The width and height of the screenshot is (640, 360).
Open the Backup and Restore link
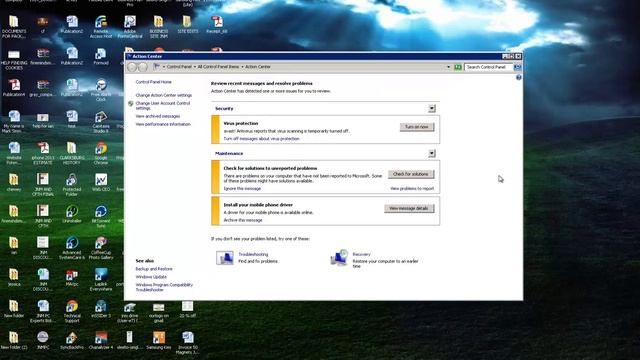click(x=154, y=269)
